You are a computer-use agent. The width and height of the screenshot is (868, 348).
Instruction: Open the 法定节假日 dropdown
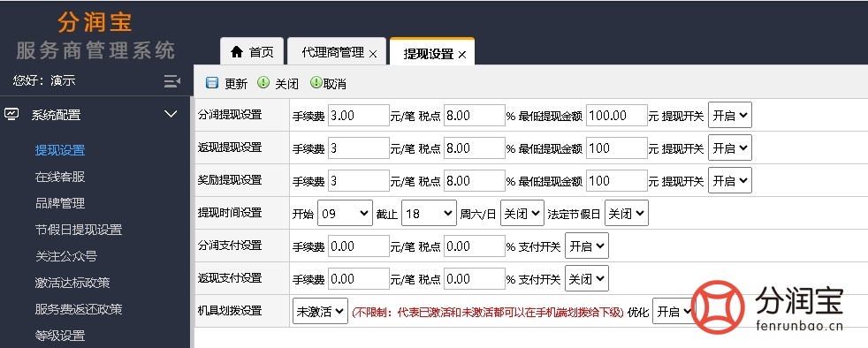click(626, 213)
